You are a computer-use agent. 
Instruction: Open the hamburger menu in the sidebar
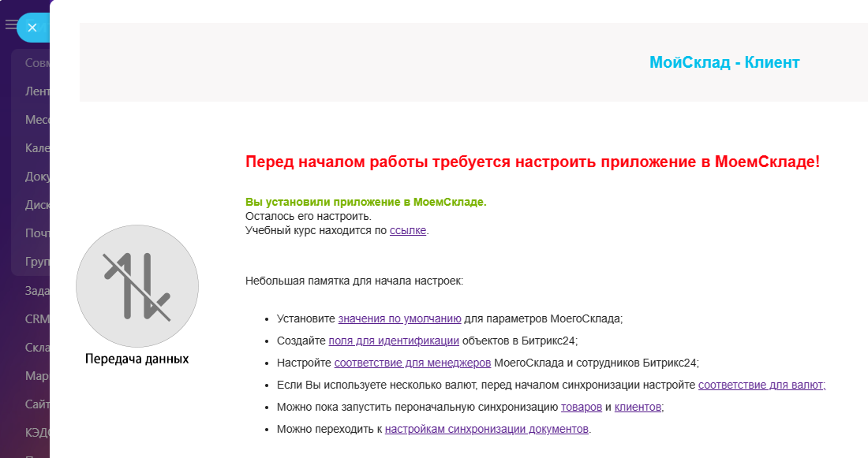coord(10,24)
